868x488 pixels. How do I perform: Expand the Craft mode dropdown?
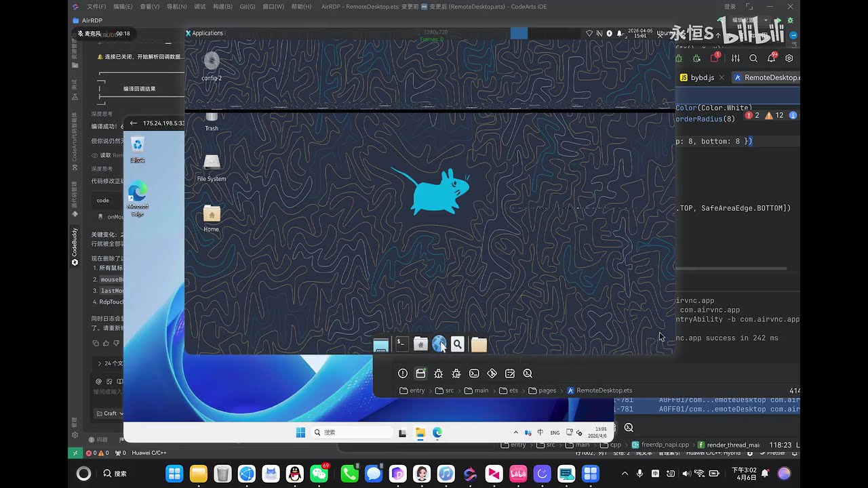tap(110, 413)
